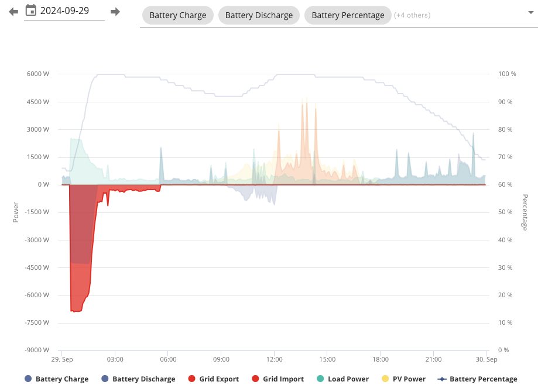This screenshot has width=538, height=392.
Task: Click the Grid Export legend dot
Action: pos(191,379)
